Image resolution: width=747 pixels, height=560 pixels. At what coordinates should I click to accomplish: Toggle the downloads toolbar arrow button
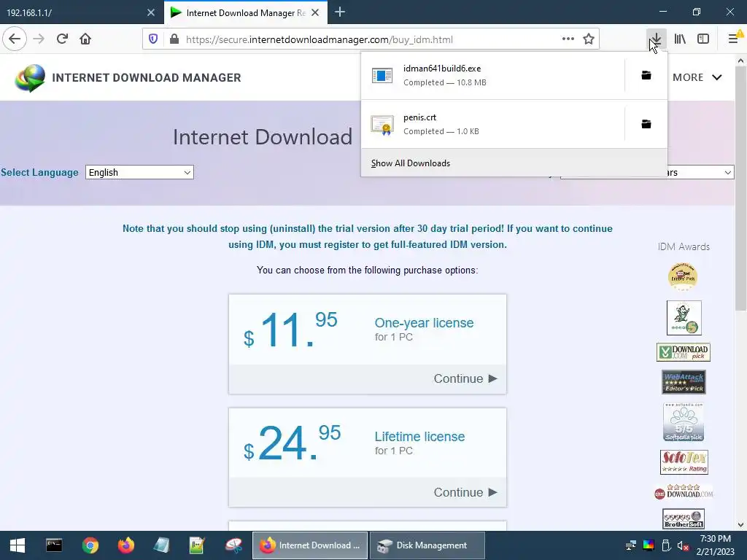click(x=657, y=39)
